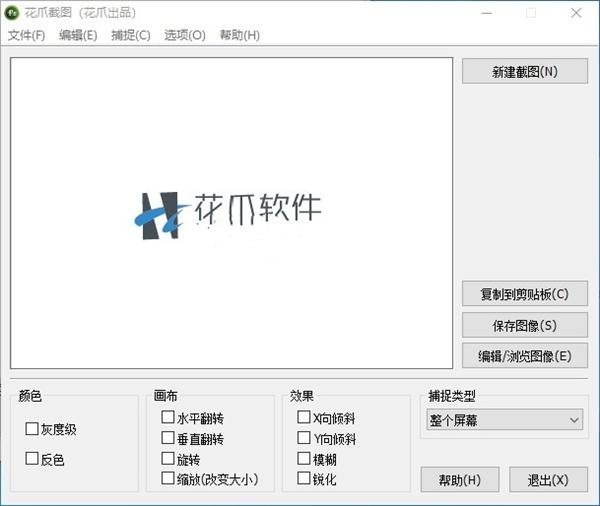The width and height of the screenshot is (600, 506).
Task: Check the 水平翻转 option
Action: [x=168, y=417]
